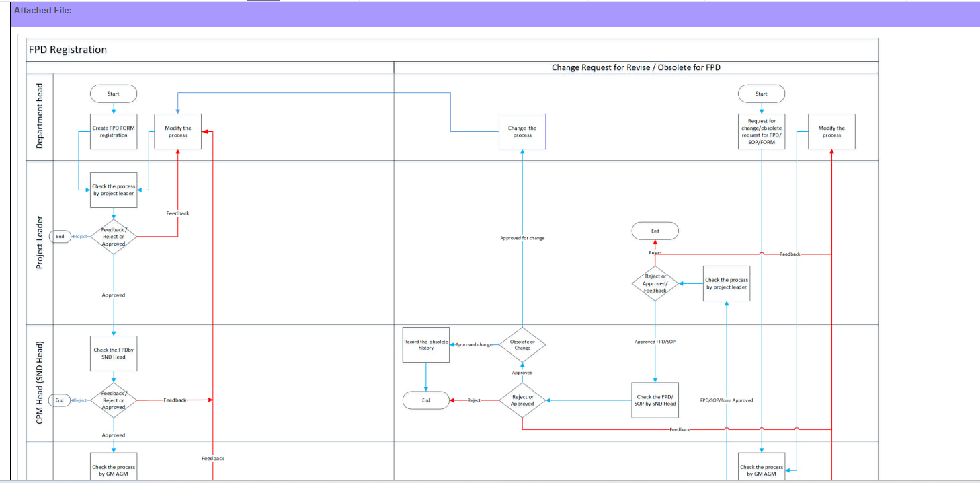The image size is (980, 483).
Task: Click the Feedback label on the red line under Check the FPD/SOP
Action: (x=680, y=429)
